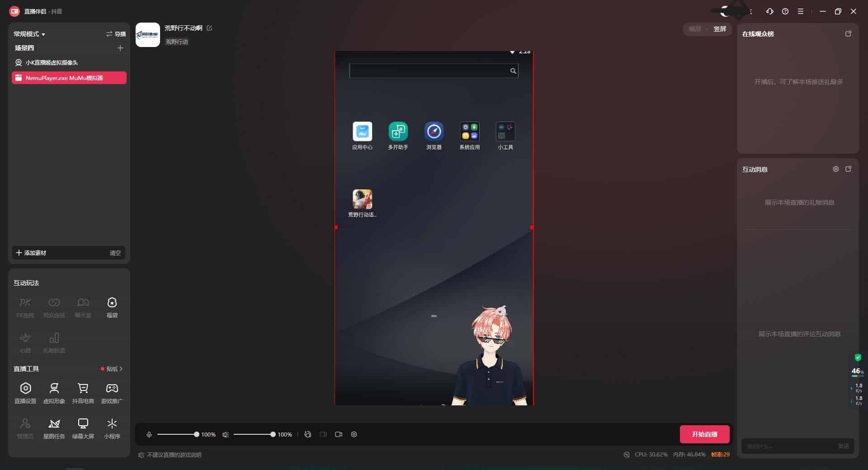Screen dimensions: 868x470
Task: Adjust the speaker volume slider
Action: tap(254, 434)
